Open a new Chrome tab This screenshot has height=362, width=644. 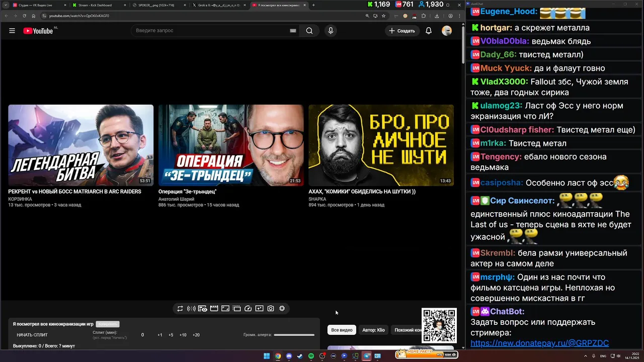pyautogui.click(x=313, y=5)
